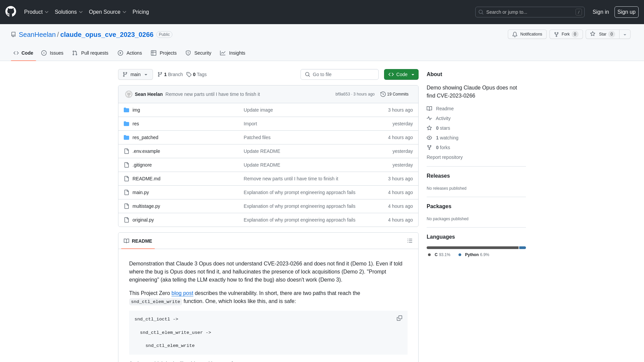Open the img folder

point(136,110)
